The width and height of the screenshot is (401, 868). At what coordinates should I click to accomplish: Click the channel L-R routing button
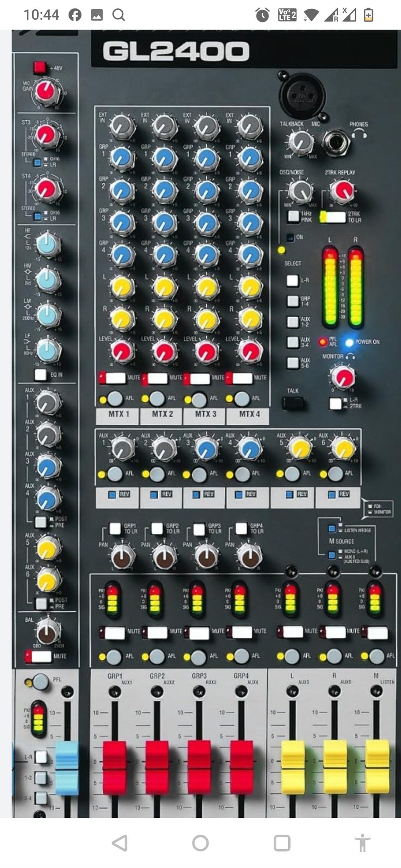click(41, 757)
